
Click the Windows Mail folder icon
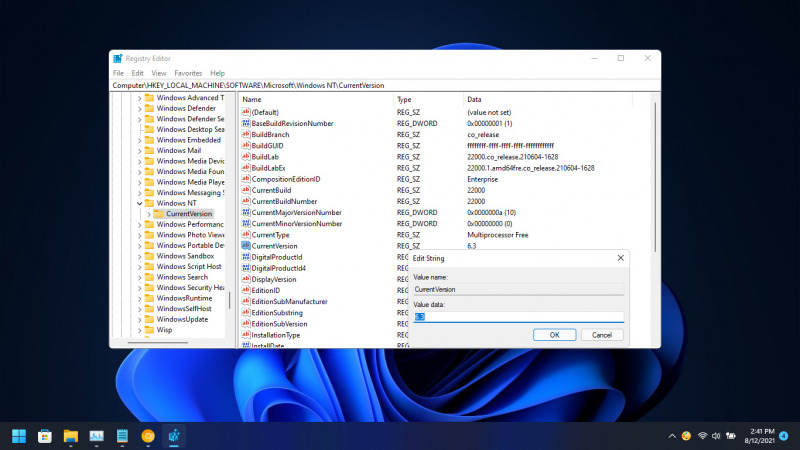149,151
